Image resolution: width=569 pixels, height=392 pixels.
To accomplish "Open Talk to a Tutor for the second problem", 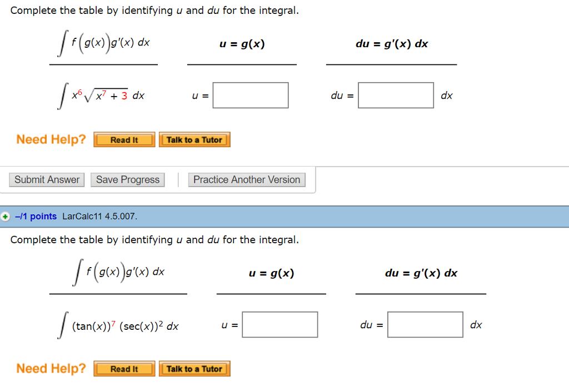I will tap(194, 368).
